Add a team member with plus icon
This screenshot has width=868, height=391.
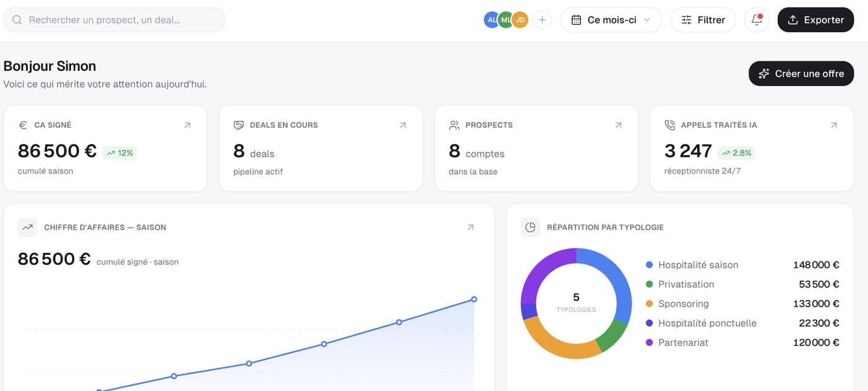(x=542, y=20)
